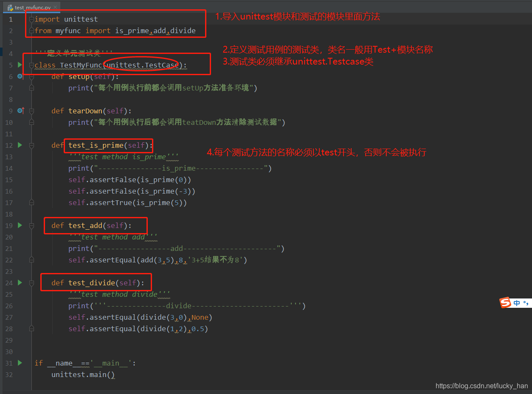
Task: Click 'assertTrue' on line 17
Action: pos(111,203)
